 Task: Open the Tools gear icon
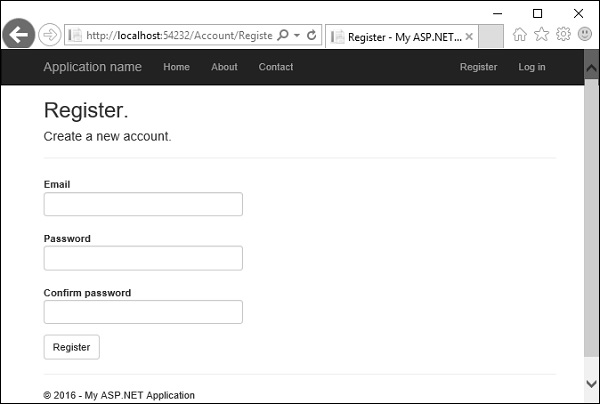[563, 35]
